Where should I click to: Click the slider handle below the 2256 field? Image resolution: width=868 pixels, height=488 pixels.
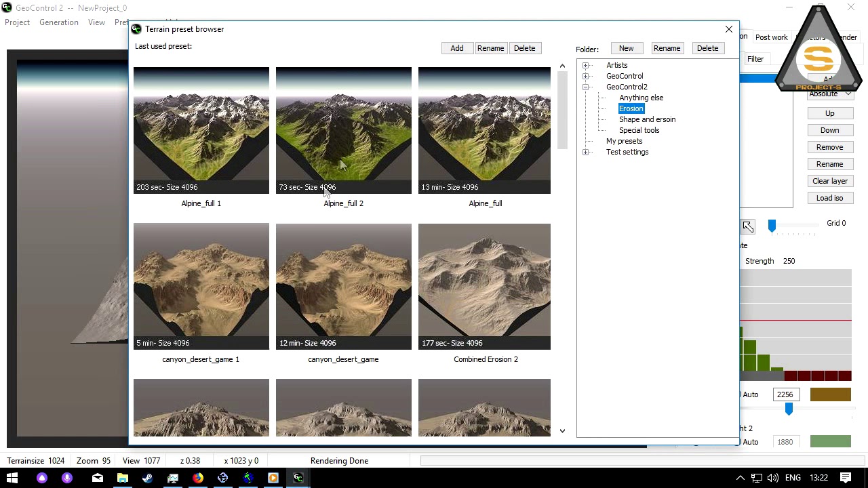point(789,409)
